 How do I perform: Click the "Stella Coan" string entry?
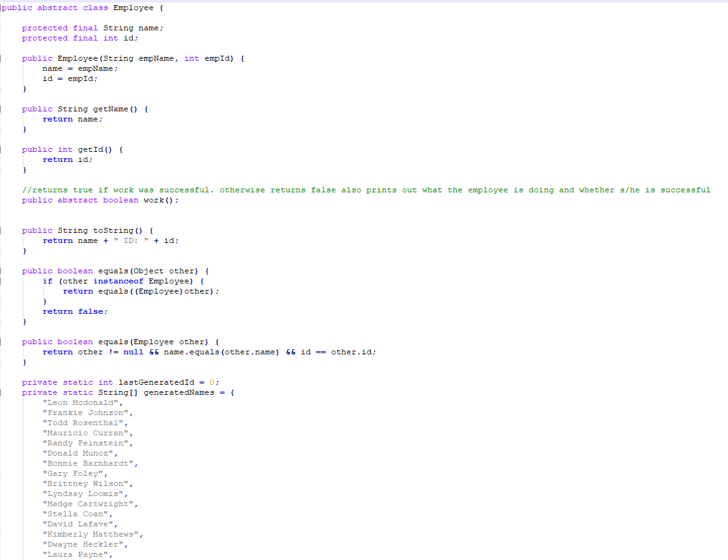[77, 514]
